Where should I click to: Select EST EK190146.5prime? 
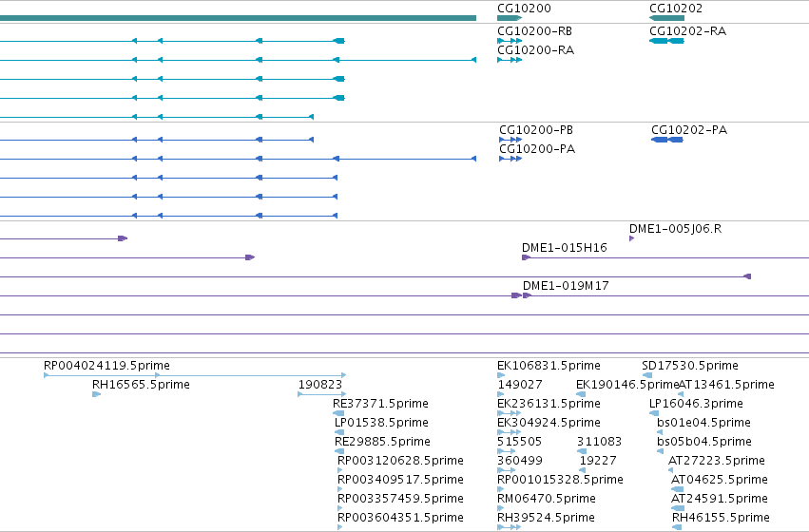pos(627,385)
